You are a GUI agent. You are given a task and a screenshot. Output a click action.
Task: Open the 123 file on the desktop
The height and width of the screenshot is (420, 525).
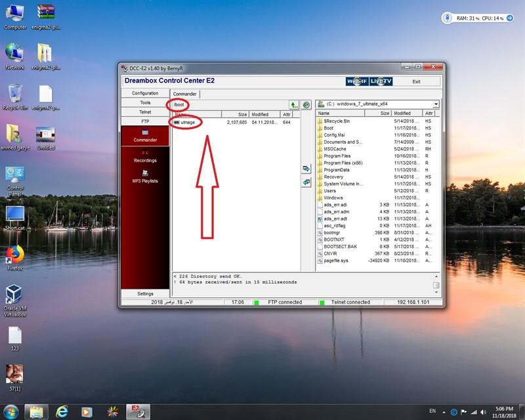(x=15, y=339)
